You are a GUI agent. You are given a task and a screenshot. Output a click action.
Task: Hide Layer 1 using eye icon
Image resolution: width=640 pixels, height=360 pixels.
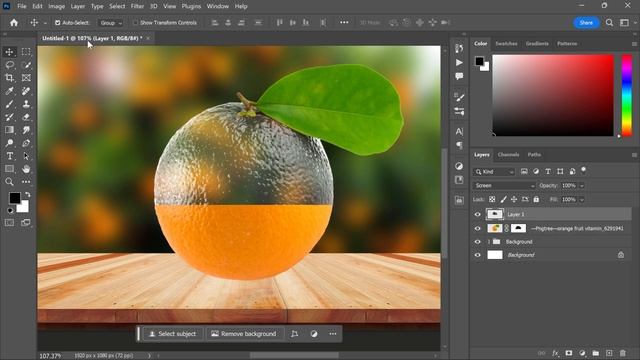tap(478, 214)
